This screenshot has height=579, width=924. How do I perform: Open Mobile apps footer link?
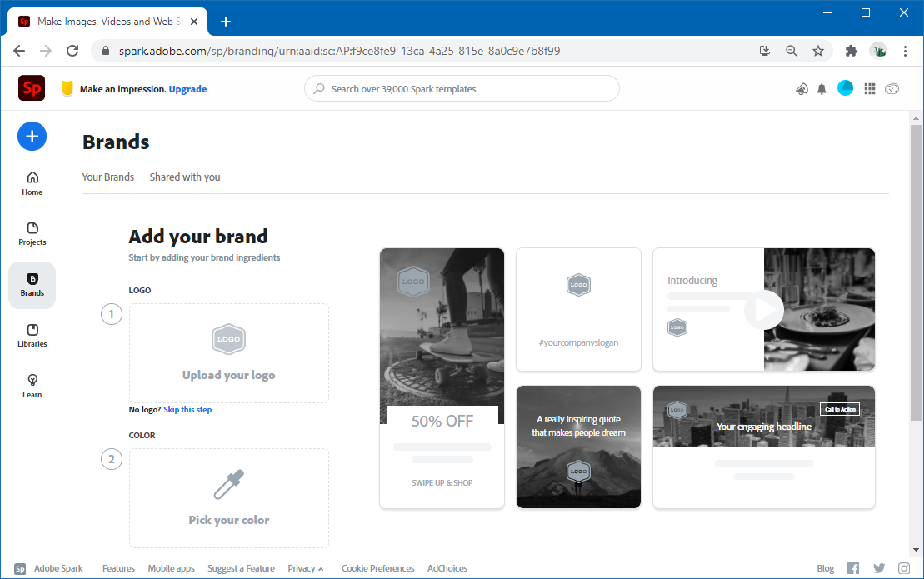pos(171,568)
